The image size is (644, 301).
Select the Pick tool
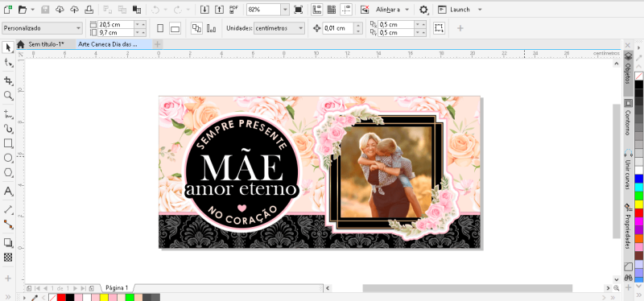click(x=8, y=47)
